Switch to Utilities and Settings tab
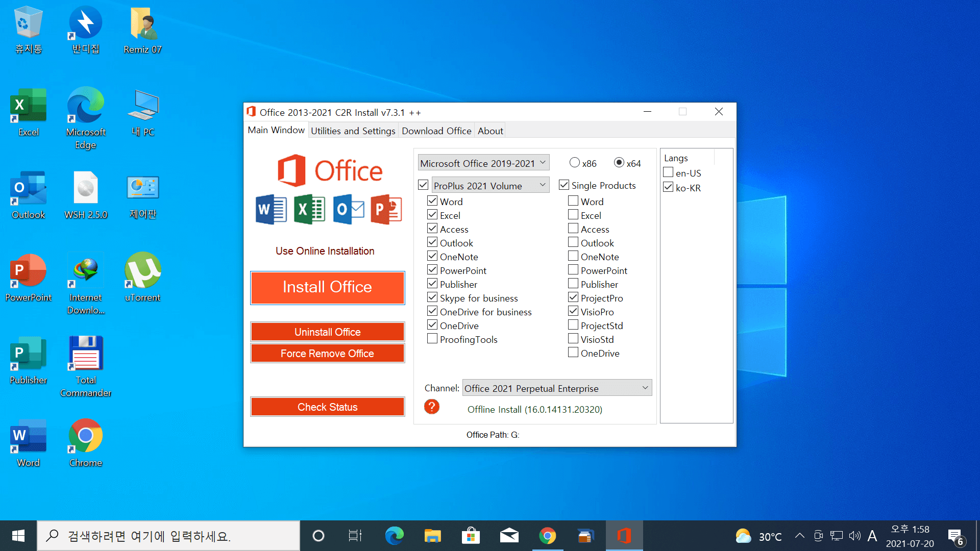The image size is (980, 551). coord(353,131)
